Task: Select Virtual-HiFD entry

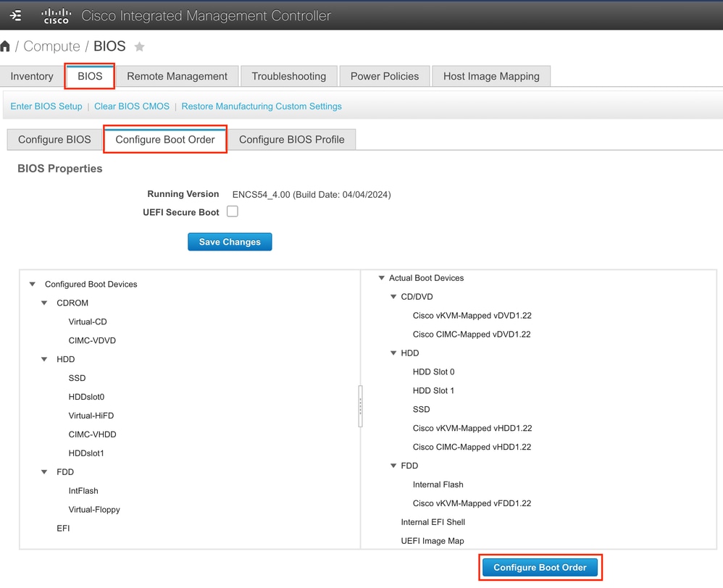Action: click(91, 416)
